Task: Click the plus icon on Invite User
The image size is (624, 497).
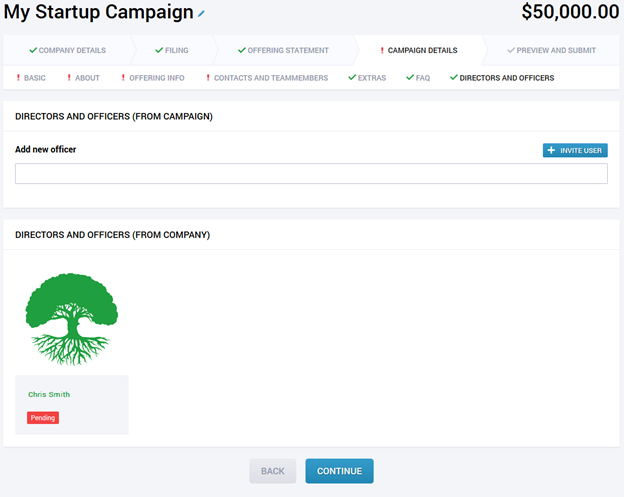Action: pyautogui.click(x=551, y=150)
